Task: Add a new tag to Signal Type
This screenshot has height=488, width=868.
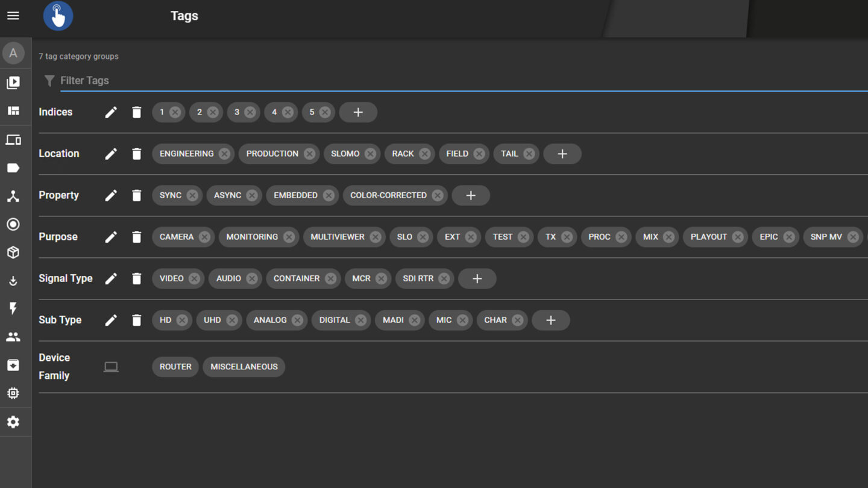Action: click(477, 278)
